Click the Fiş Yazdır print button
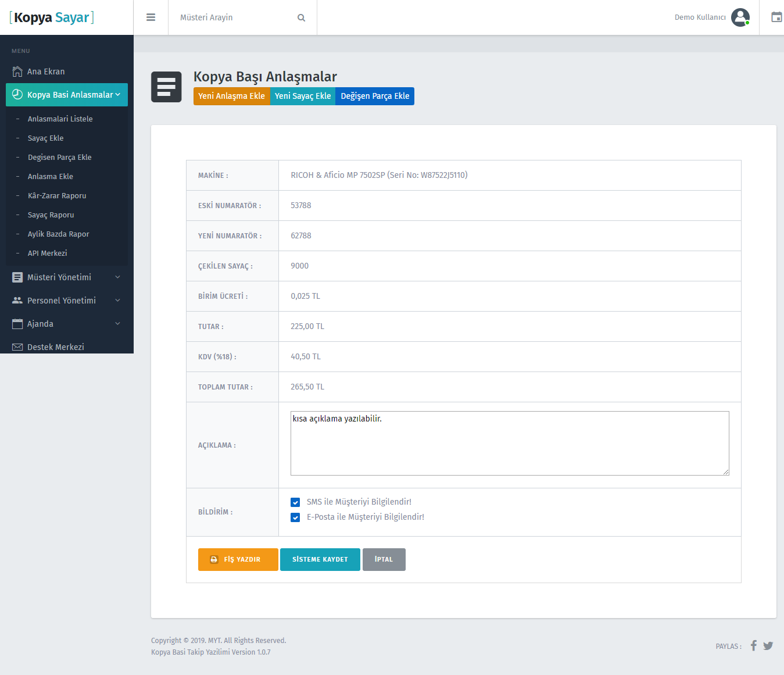784x675 pixels. click(238, 559)
